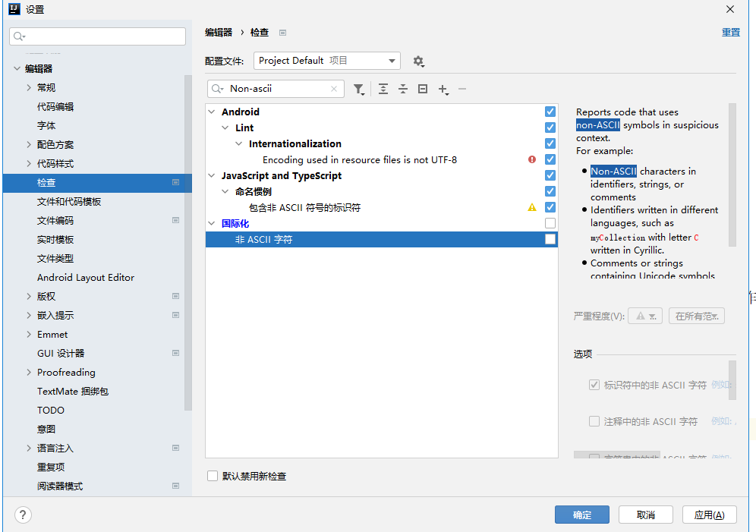Open the 实时模板 settings page
Image resolution: width=756 pixels, height=532 pixels.
pos(55,239)
